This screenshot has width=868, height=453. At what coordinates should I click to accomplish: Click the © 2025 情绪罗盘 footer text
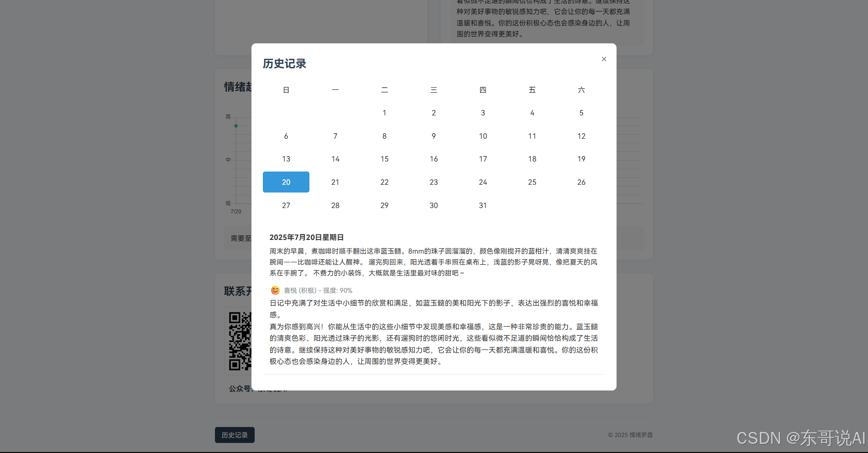tap(630, 435)
